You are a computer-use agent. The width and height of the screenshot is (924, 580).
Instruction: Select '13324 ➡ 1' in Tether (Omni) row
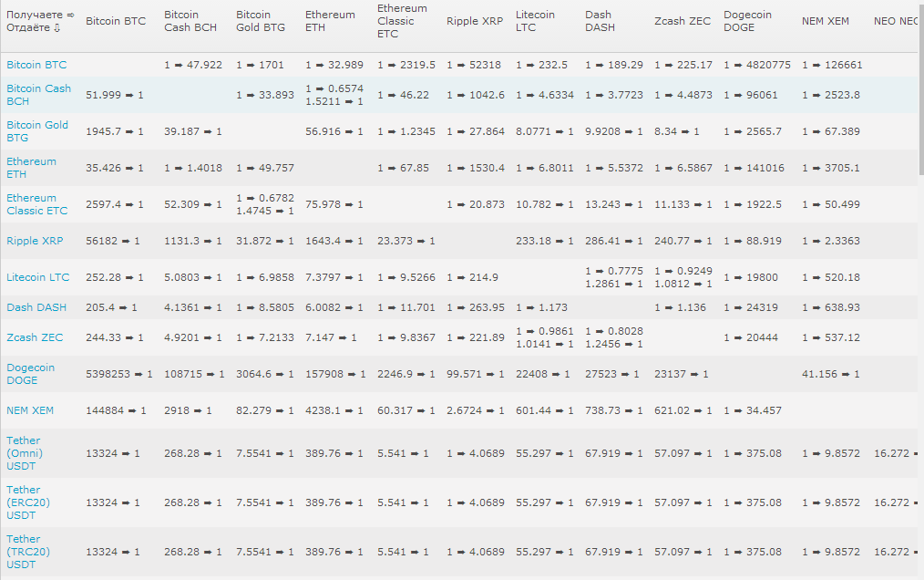(113, 454)
